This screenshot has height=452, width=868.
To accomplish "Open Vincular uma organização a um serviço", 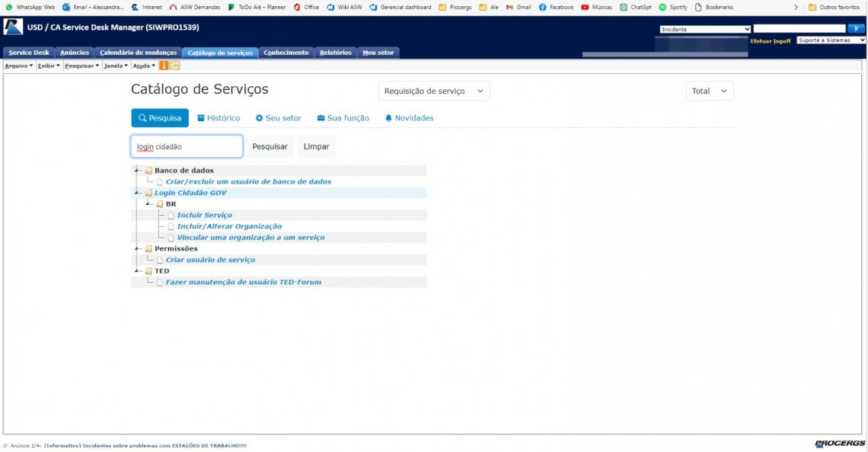I will (x=251, y=238).
